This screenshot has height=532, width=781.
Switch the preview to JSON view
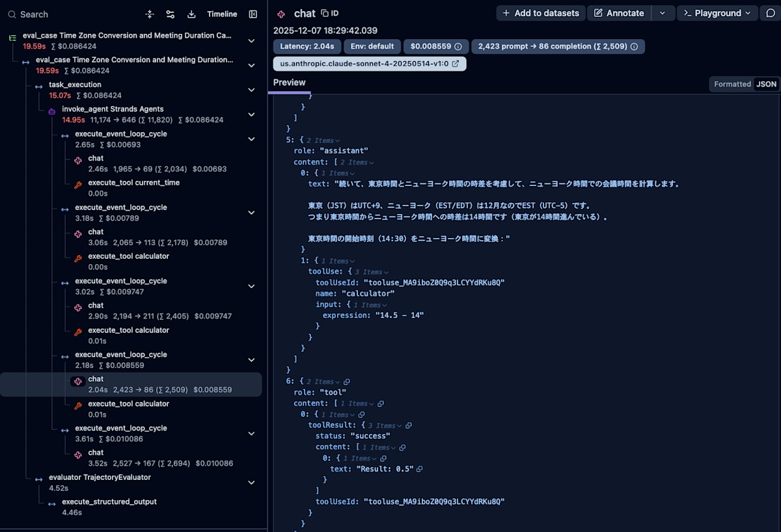coord(766,84)
